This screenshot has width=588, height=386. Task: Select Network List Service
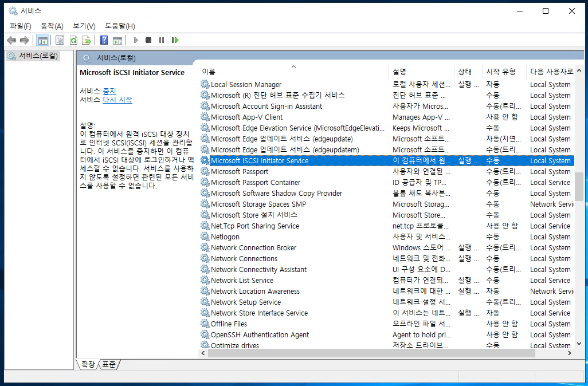pyautogui.click(x=387, y=280)
